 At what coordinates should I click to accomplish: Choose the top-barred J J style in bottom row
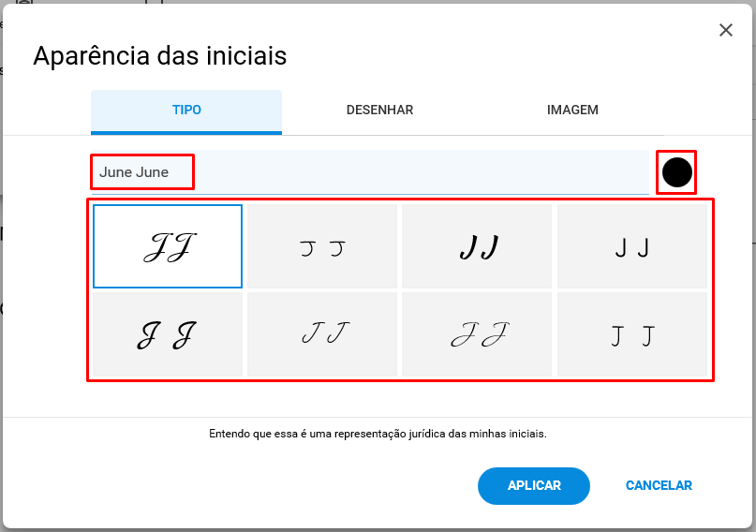click(x=632, y=334)
